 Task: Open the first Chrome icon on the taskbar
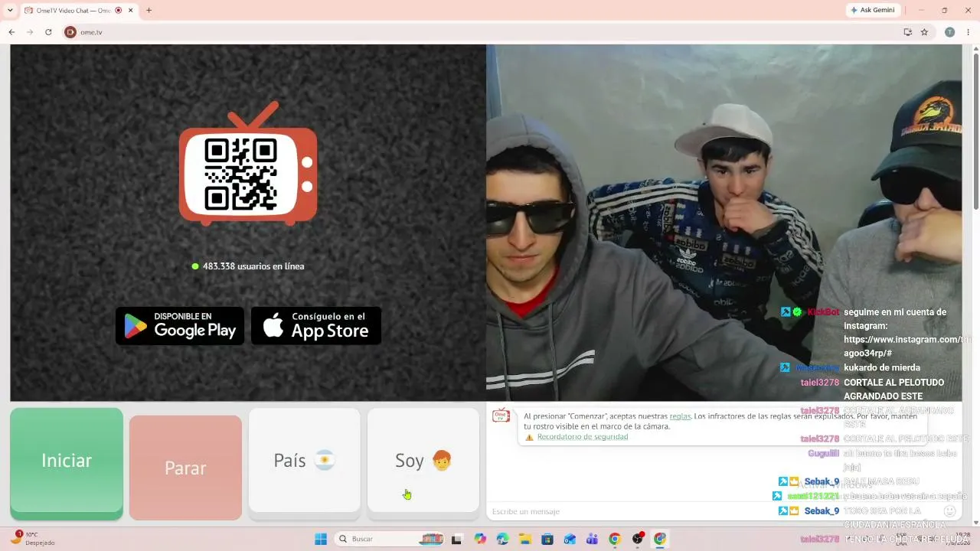pos(615,539)
